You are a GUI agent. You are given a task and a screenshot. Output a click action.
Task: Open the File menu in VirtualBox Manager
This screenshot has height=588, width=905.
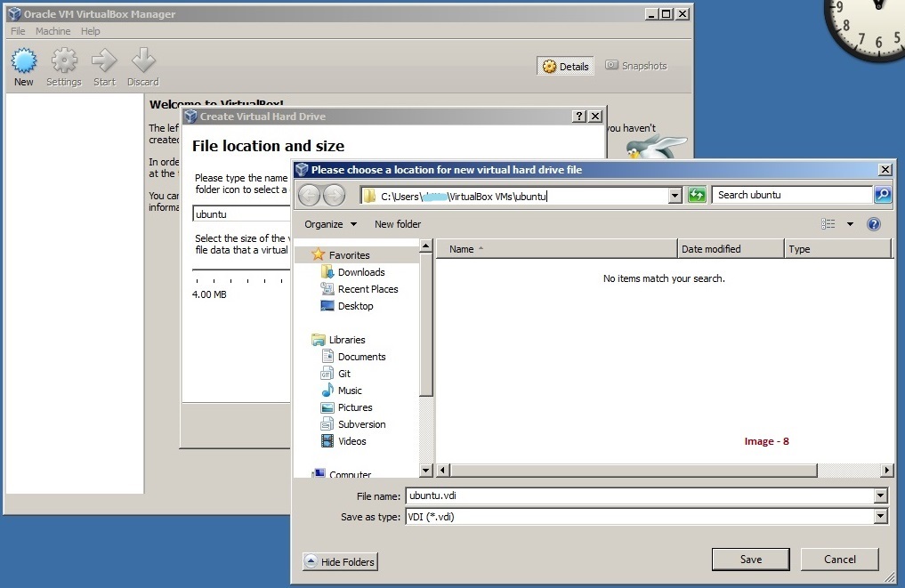[18, 31]
